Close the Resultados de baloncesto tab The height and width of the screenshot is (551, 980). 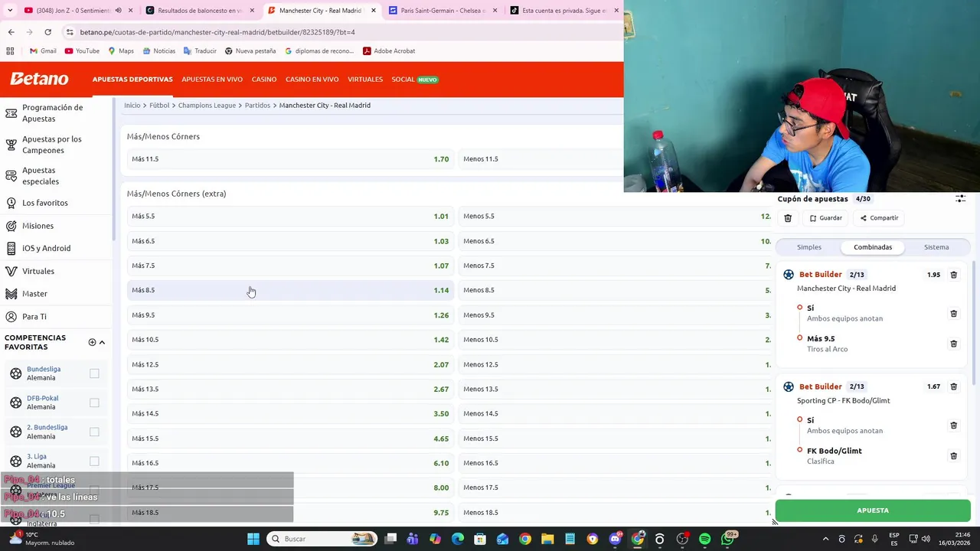coord(252,11)
